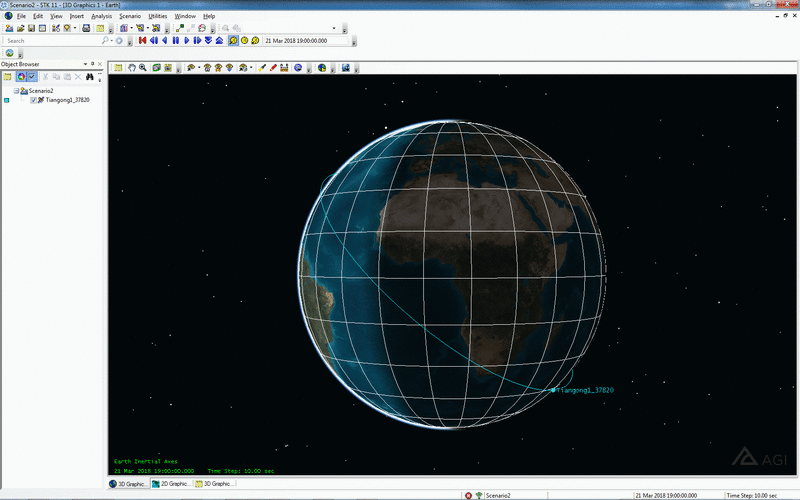This screenshot has height=500, width=800.
Task: Pause the animation
Action: pos(176,40)
